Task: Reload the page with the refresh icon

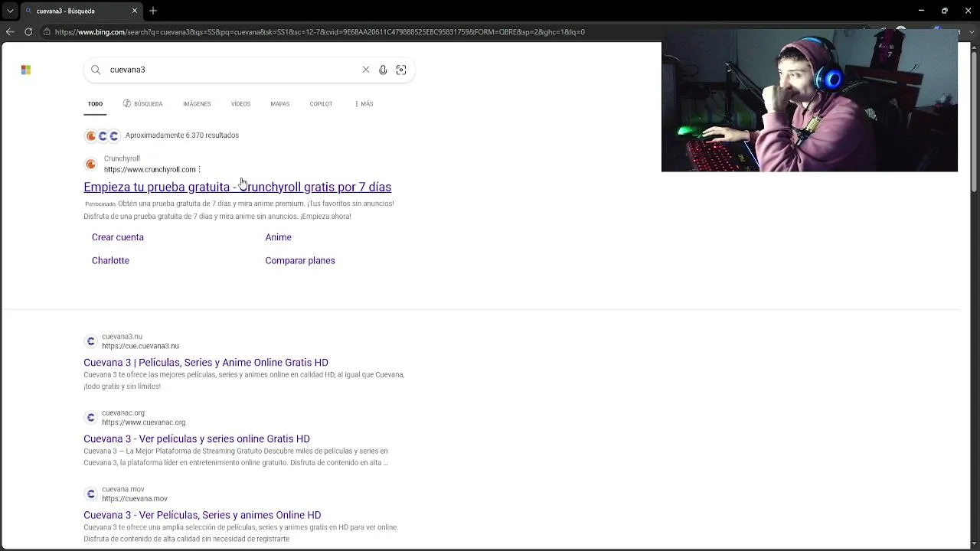Action: tap(28, 32)
